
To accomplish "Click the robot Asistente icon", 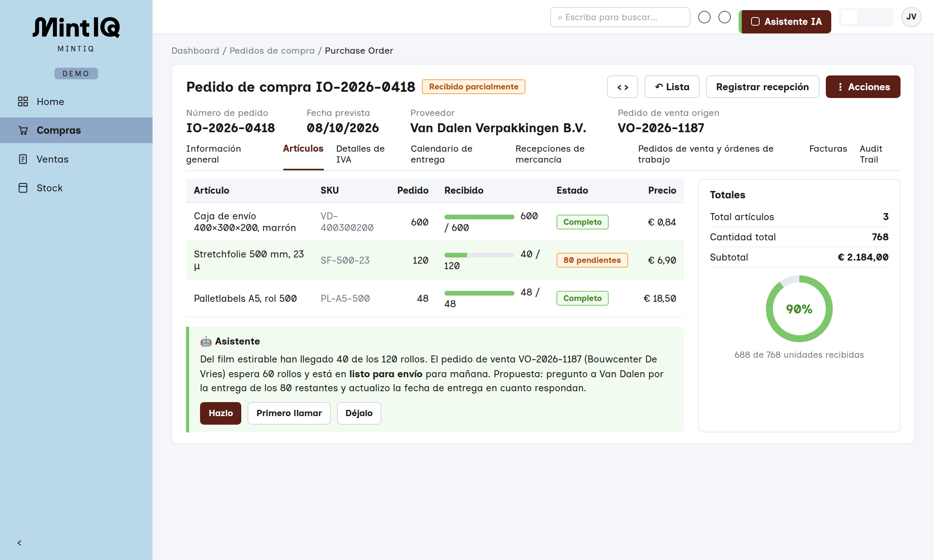I will tap(206, 341).
